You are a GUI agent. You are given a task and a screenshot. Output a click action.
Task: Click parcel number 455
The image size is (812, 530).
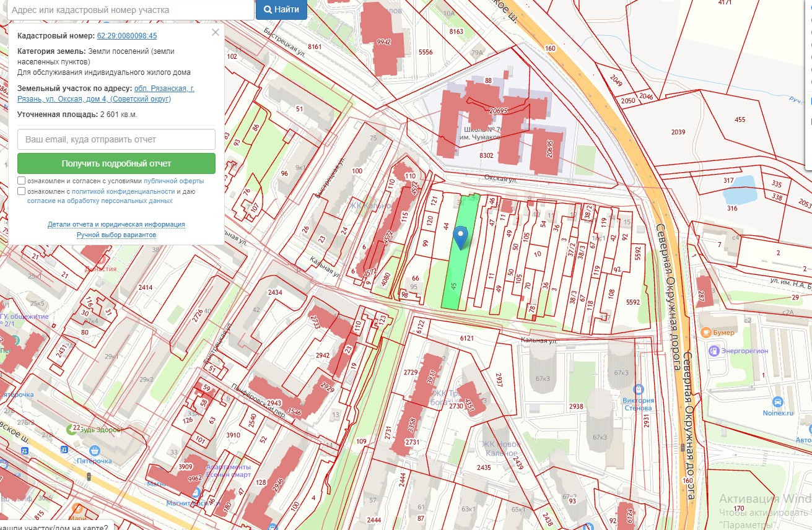pyautogui.click(x=740, y=119)
